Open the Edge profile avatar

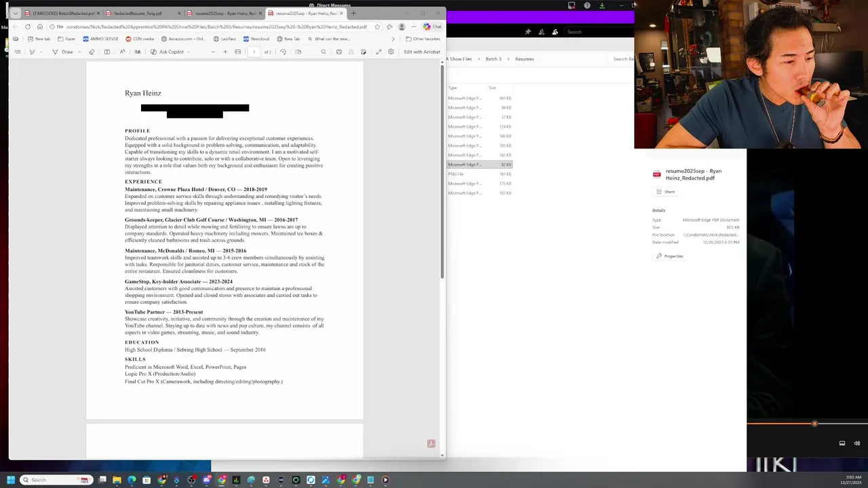point(401,26)
